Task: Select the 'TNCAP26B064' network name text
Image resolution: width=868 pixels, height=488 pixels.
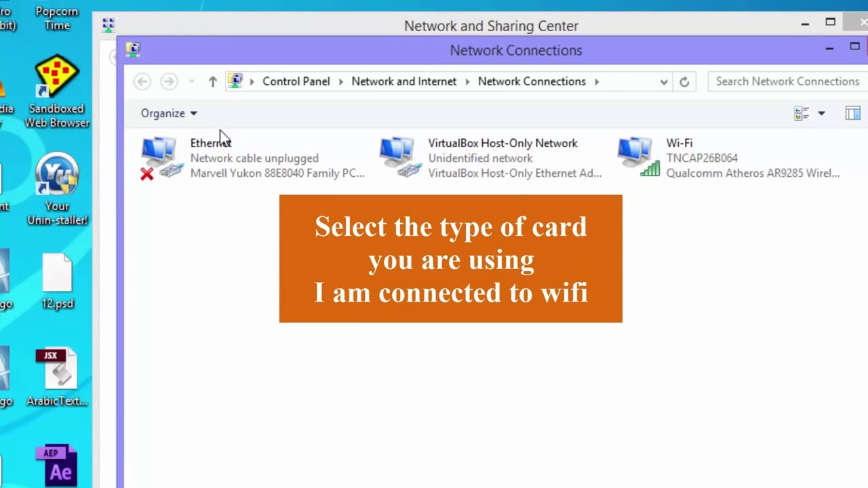Action: 702,158
